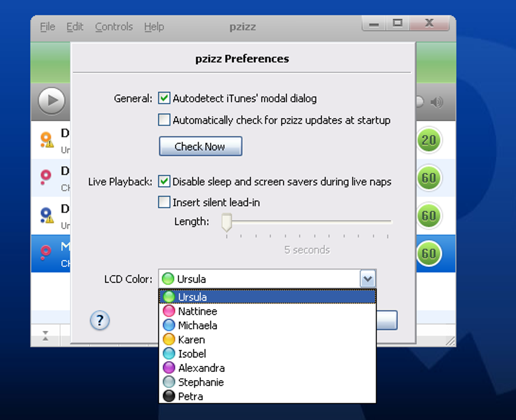Image resolution: width=516 pixels, height=420 pixels.
Task: Click the Check Now button
Action: click(200, 147)
